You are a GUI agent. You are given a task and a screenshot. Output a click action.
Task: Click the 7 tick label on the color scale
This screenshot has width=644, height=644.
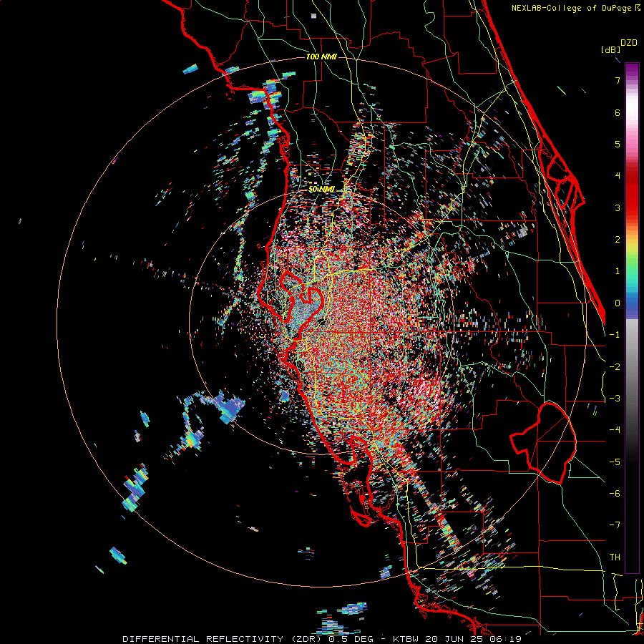(x=617, y=80)
